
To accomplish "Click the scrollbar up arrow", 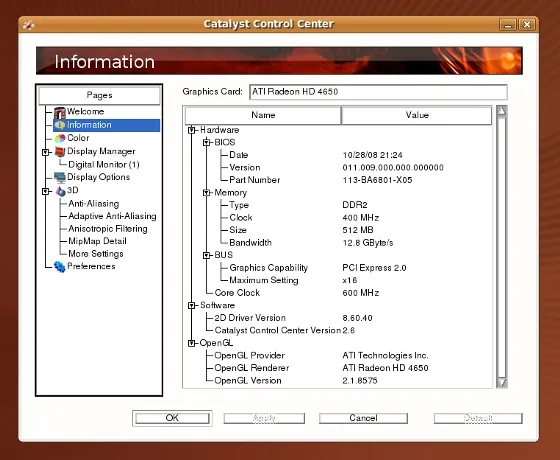I will [502, 111].
